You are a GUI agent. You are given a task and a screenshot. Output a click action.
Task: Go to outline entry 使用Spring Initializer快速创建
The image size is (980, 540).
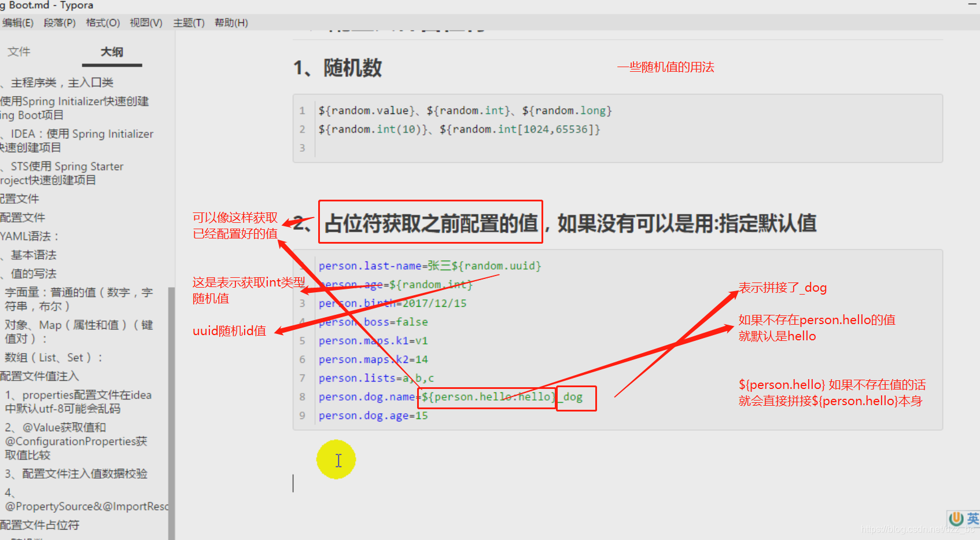[75, 108]
